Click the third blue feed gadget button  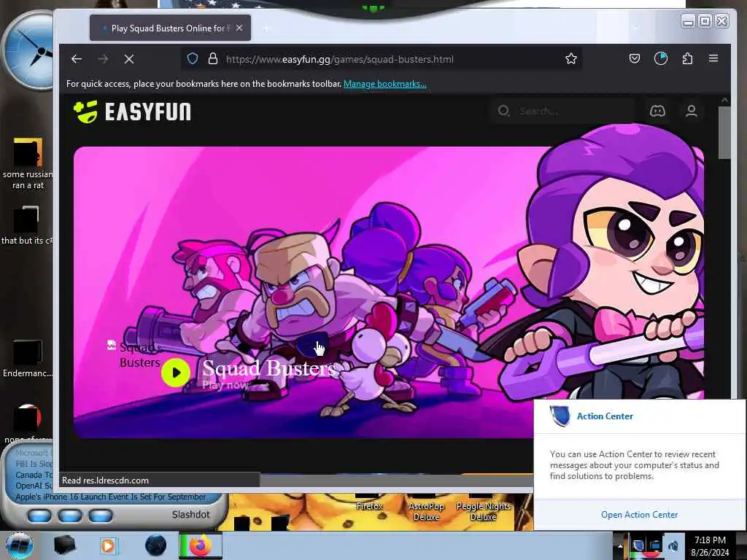[x=101, y=516]
